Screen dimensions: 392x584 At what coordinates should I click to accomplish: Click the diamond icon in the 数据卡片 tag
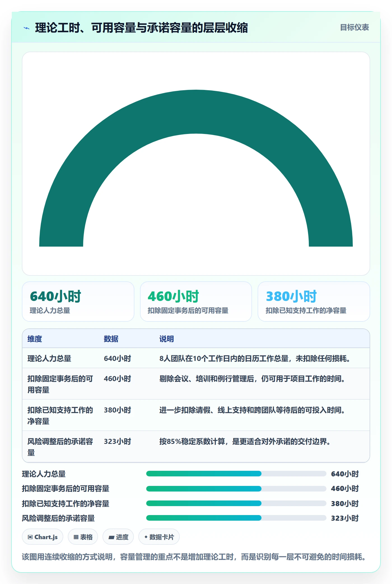(146, 537)
